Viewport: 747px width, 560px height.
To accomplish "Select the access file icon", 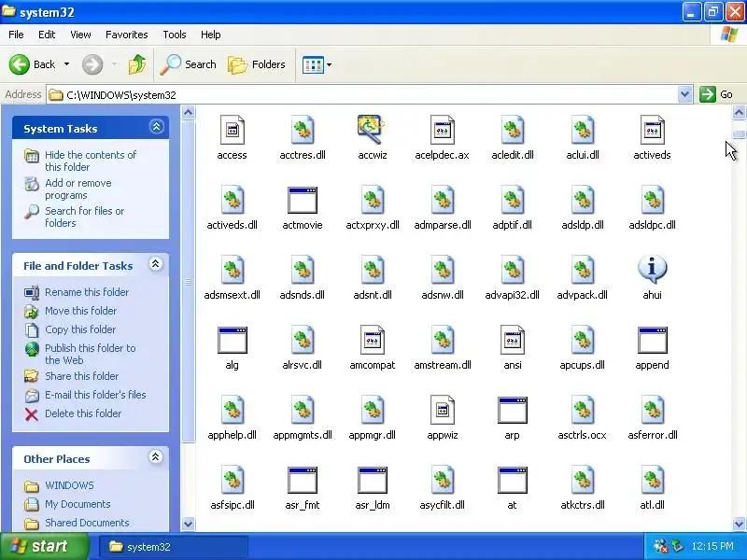I will click(232, 130).
